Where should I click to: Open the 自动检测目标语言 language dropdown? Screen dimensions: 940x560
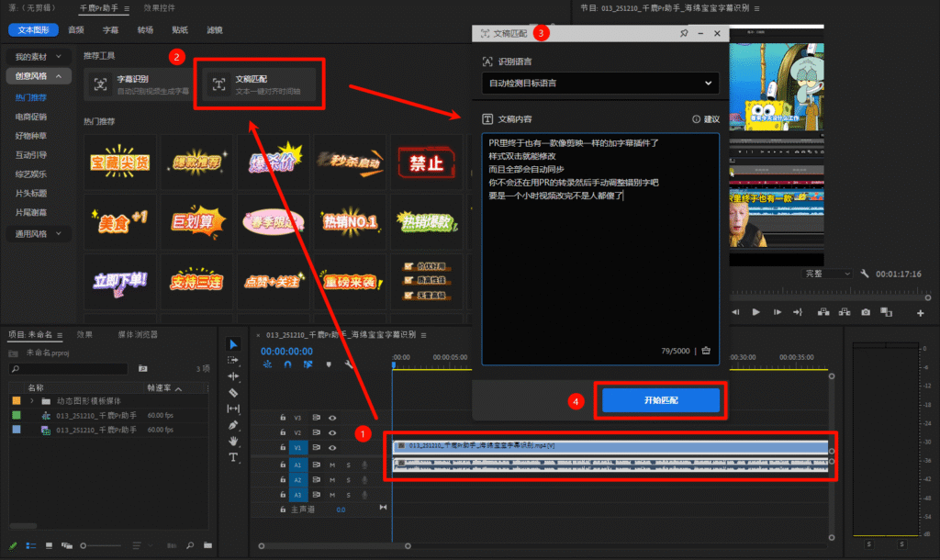(600, 84)
